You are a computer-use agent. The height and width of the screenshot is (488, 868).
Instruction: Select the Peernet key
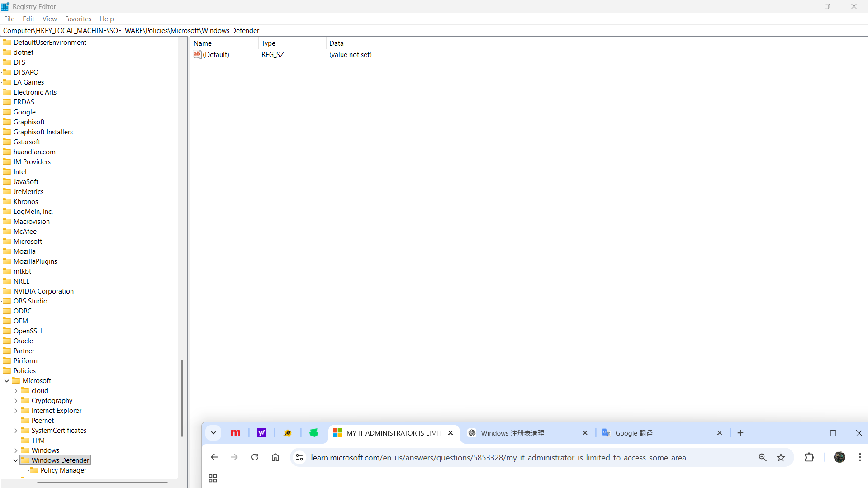point(43,421)
